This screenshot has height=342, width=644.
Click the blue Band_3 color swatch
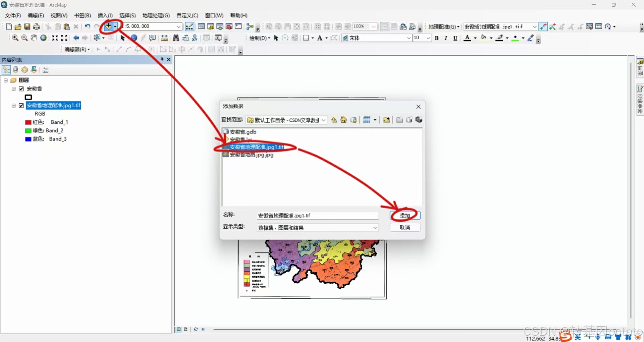(28, 139)
